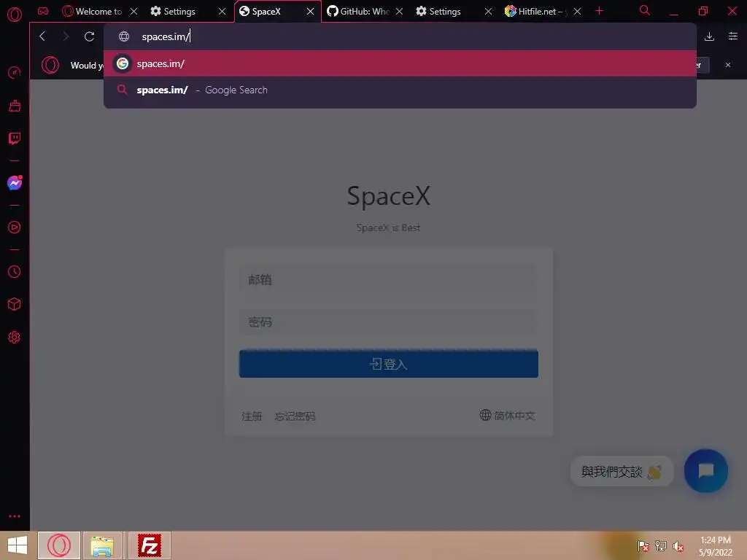747x560 pixels.
Task: Open Twitch panel in sidebar
Action: (15, 139)
